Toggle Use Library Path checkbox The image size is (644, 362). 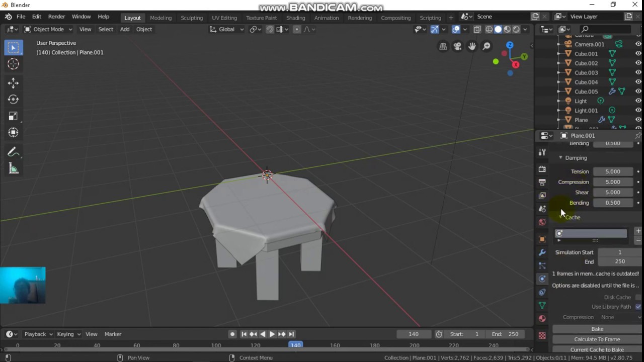coord(638,307)
